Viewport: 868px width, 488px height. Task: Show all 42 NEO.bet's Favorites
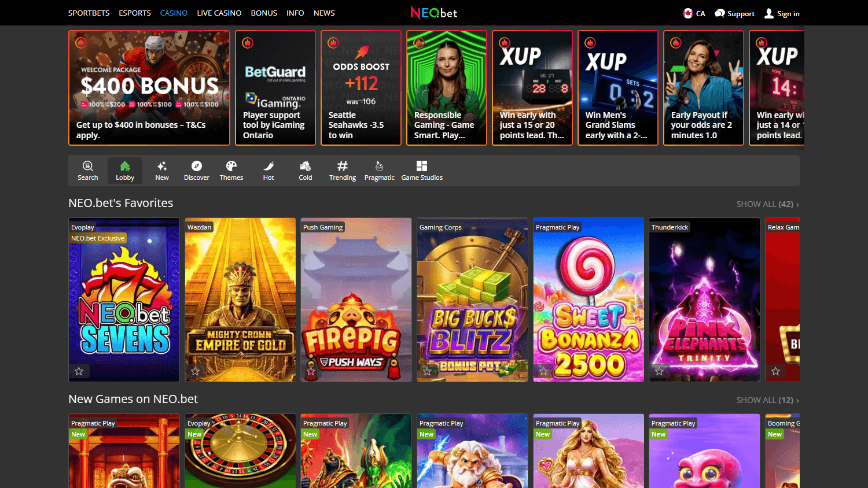[767, 204]
